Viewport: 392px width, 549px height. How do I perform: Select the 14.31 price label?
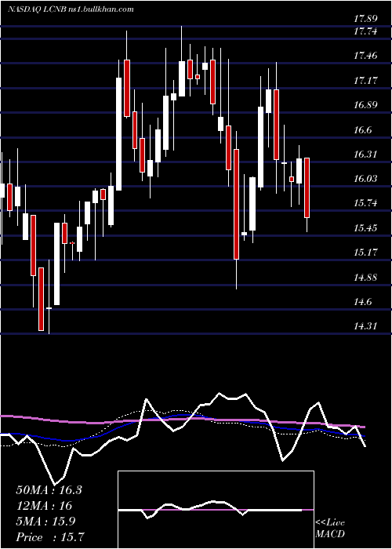(x=365, y=326)
